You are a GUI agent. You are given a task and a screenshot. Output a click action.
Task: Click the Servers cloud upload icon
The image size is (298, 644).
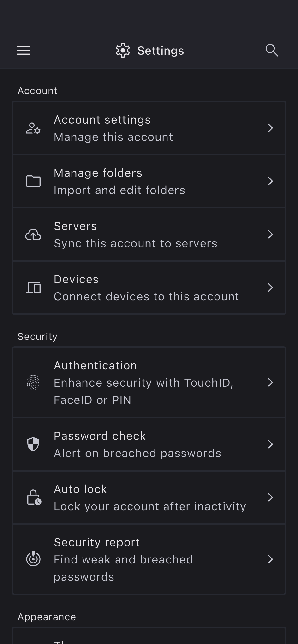pos(33,235)
